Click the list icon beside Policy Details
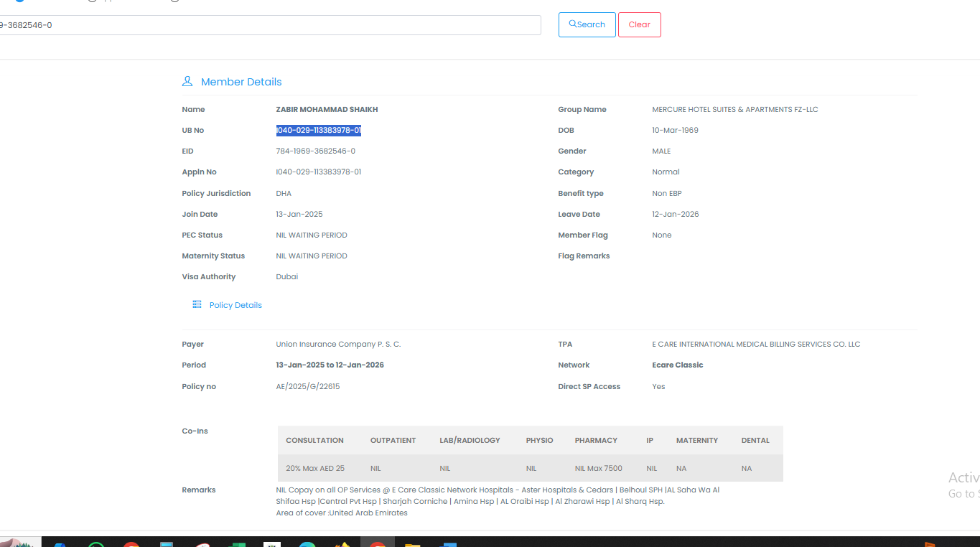 pos(197,305)
